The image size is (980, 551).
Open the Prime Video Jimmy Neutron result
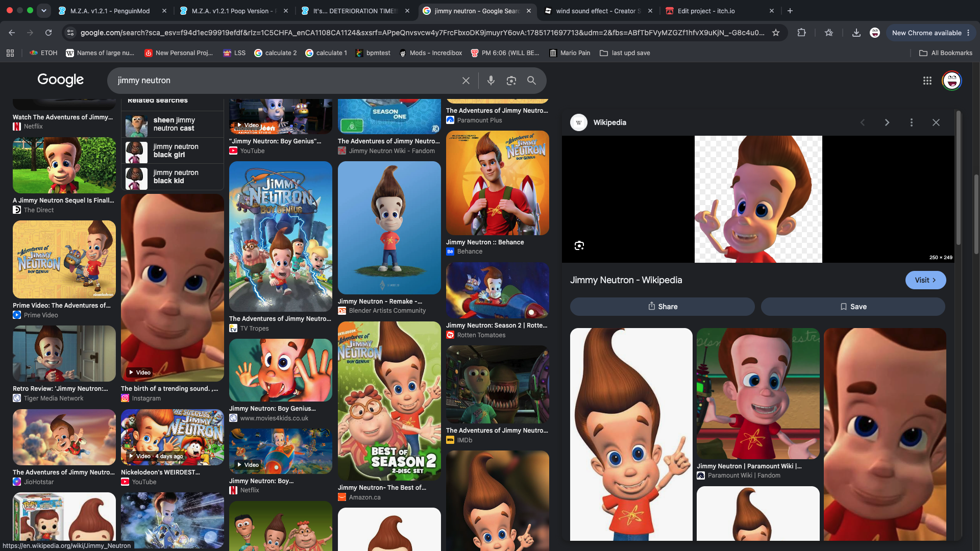(x=64, y=259)
